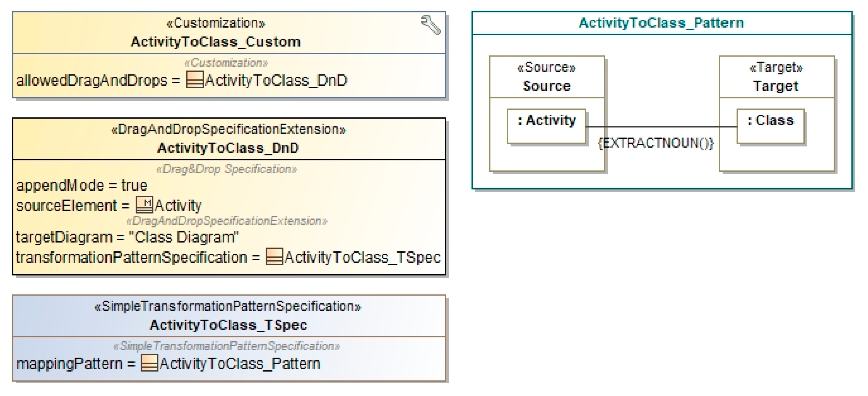Click the connector line between Activity and Class
Viewport: 868px width, 396px height.
pos(660,127)
